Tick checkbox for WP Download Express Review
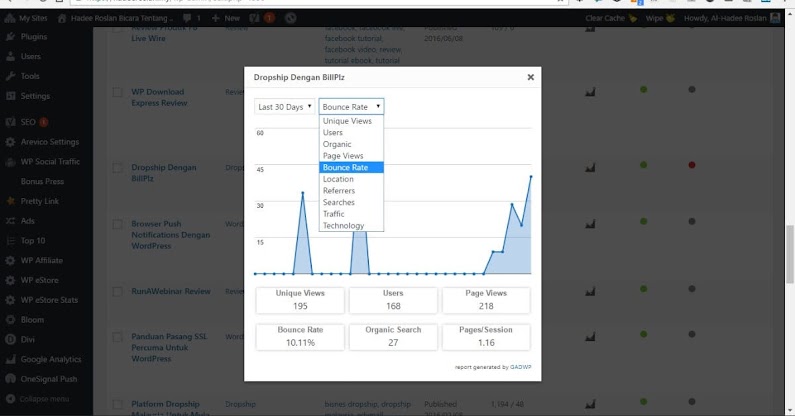This screenshot has width=795, height=416. point(118,92)
